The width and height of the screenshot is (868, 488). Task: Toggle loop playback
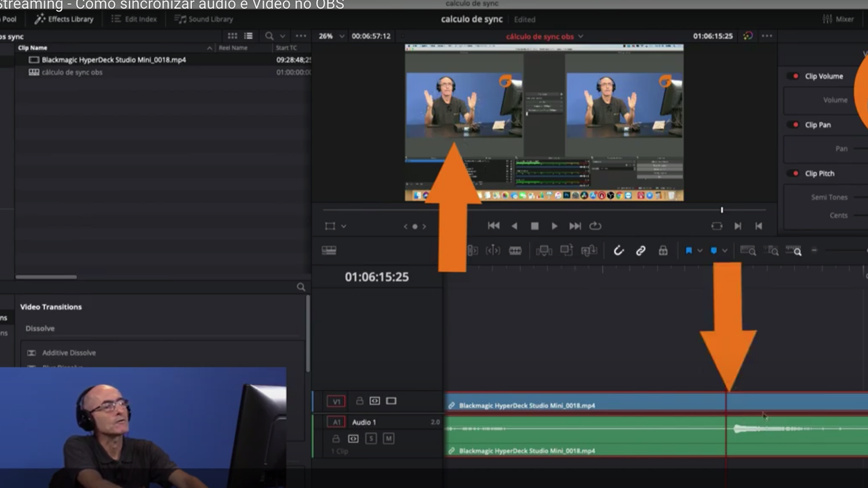595,225
